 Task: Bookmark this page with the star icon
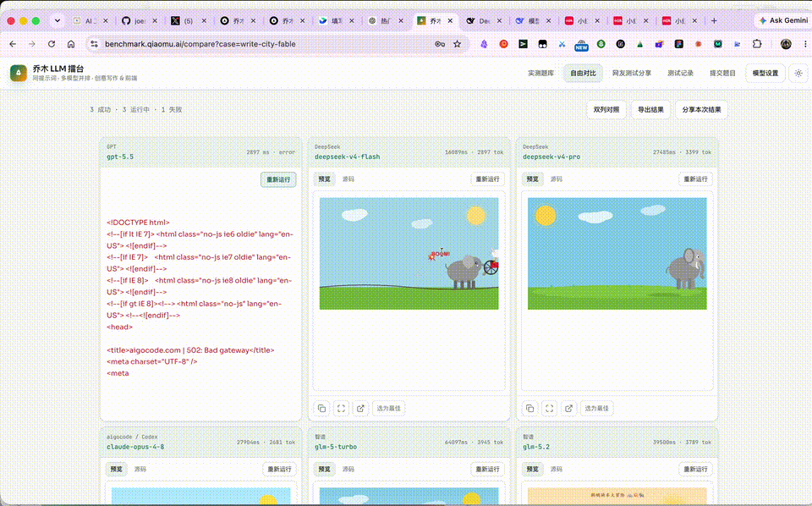458,44
